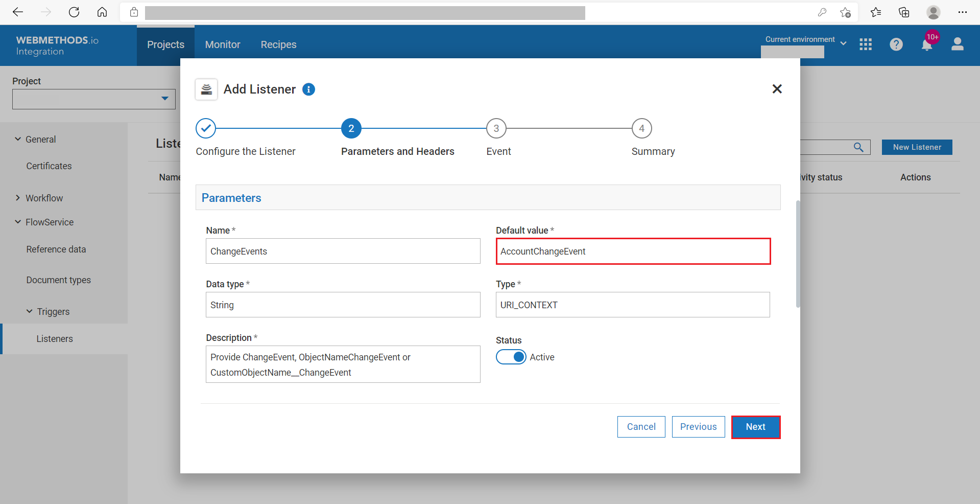The height and width of the screenshot is (504, 980).
Task: Collapse the FlowService tree section
Action: pos(18,222)
